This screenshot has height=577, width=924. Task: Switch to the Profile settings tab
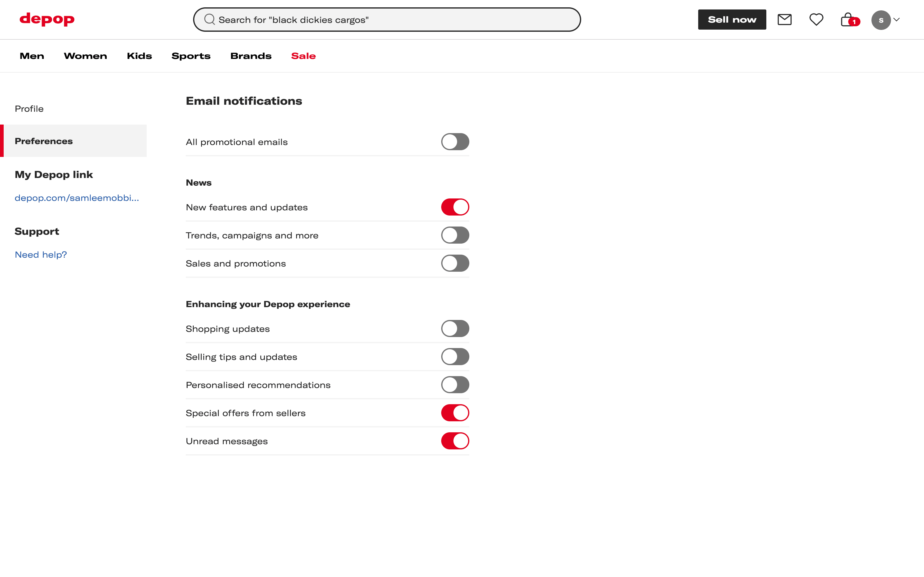(29, 109)
